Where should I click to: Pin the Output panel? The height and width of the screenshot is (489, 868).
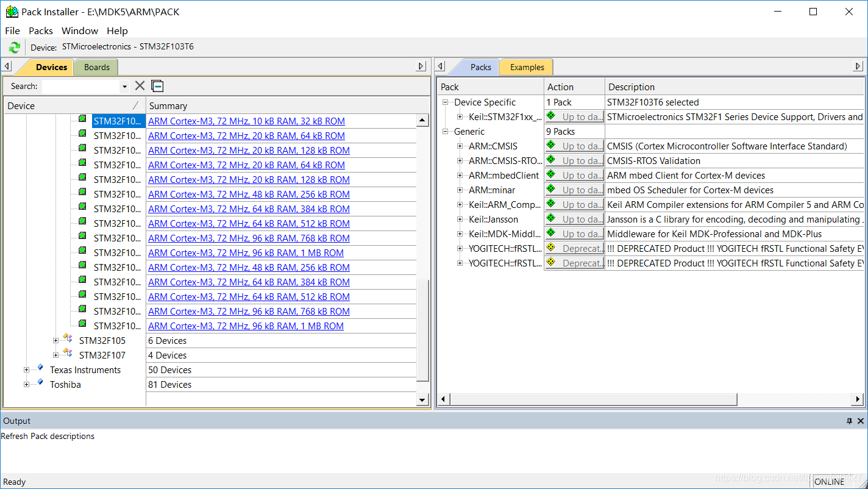[849, 421]
